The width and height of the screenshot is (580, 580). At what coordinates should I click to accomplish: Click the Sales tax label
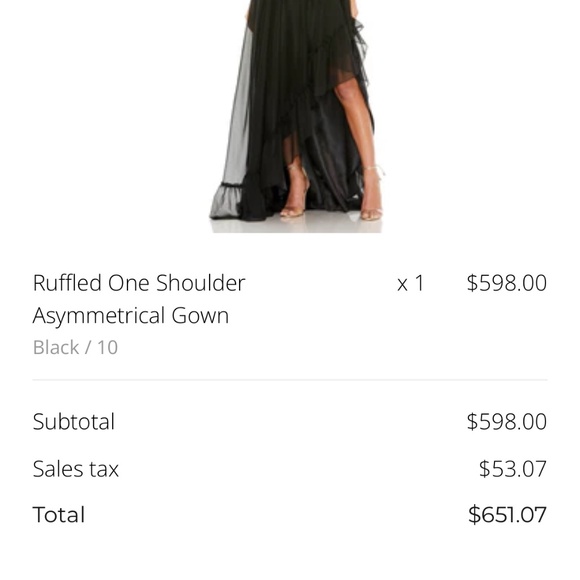click(75, 469)
